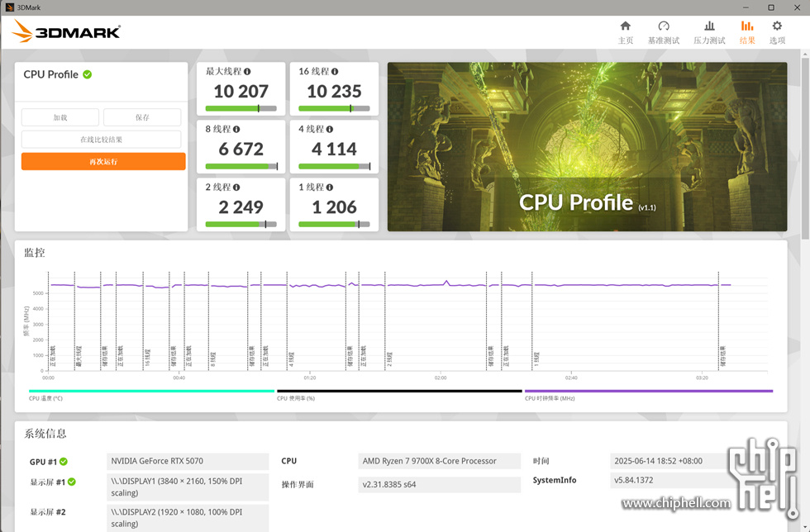This screenshot has width=810, height=532.
Task: Switch to the Benchmarks tab
Action: pos(664,32)
